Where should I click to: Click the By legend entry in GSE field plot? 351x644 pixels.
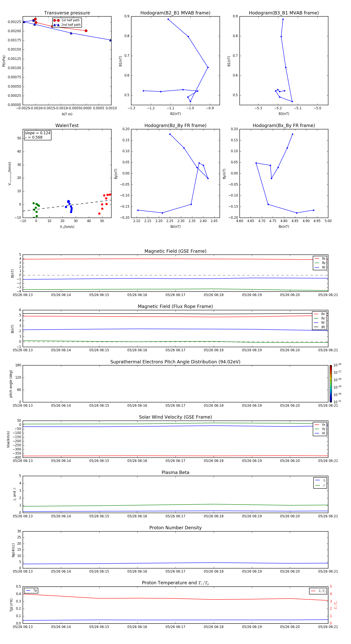[x=320, y=263]
